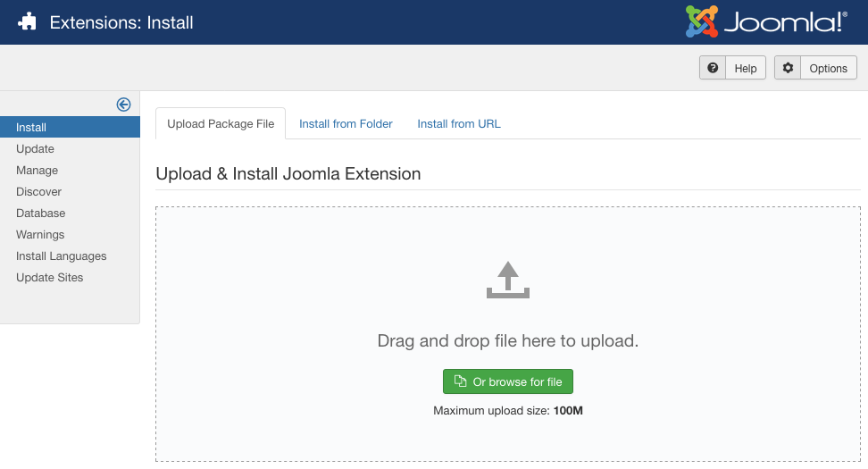This screenshot has width=868, height=469.
Task: Click Upload & Install Joomla Extension heading
Action: [288, 174]
